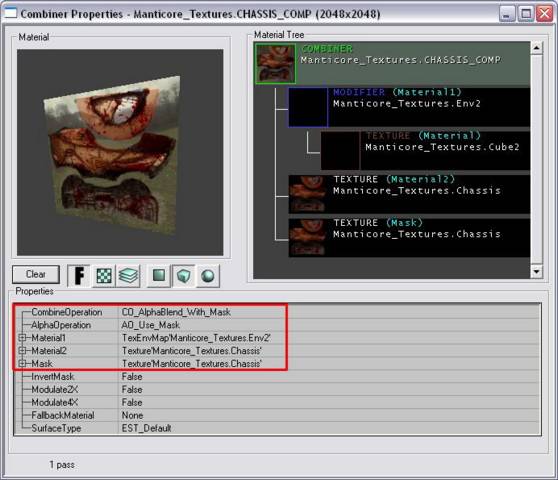558x480 pixels.
Task: Toggle the checkerboard background icon
Action: (104, 276)
